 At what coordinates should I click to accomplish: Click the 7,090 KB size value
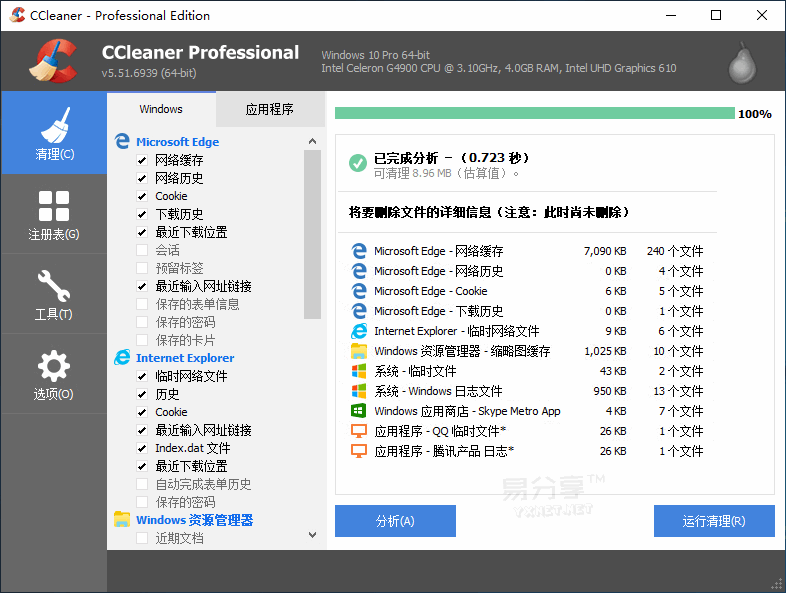pyautogui.click(x=605, y=251)
